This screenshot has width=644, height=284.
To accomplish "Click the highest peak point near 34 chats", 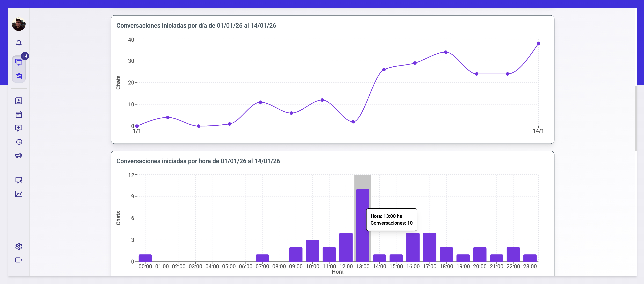I will click(445, 52).
